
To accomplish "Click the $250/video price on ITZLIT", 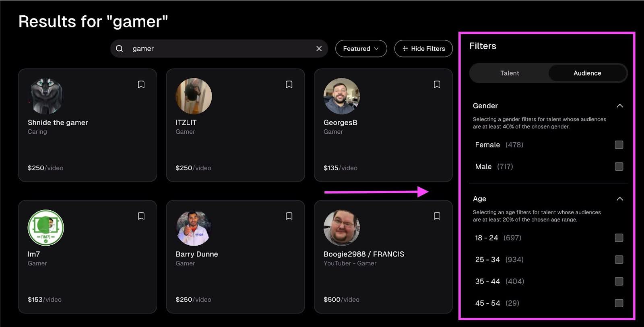I will 193,168.
